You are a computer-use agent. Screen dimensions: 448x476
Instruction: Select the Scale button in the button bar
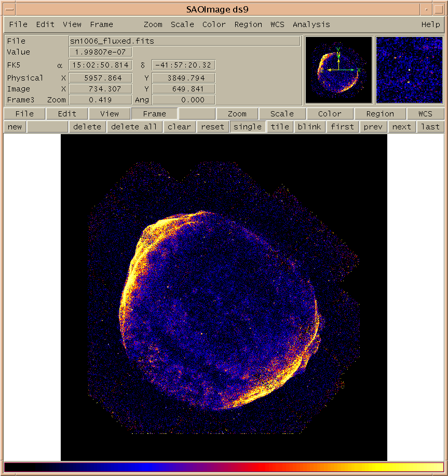[282, 114]
